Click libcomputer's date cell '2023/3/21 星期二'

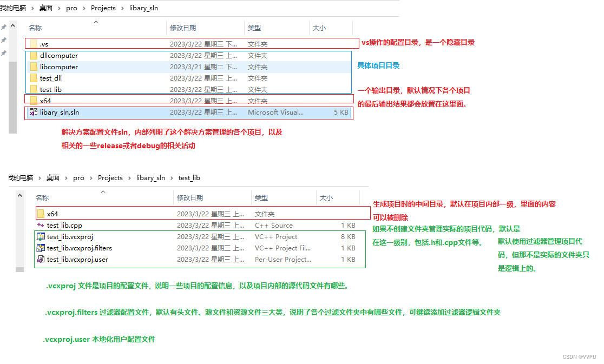203,67
